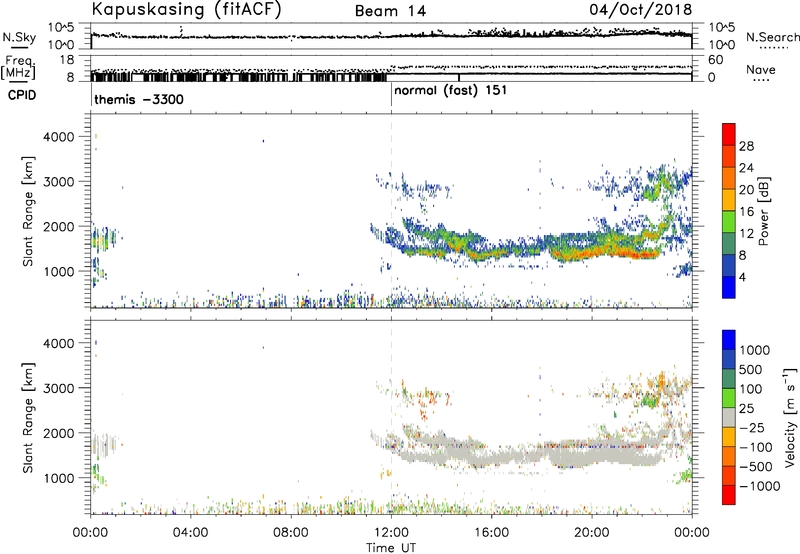The width and height of the screenshot is (800, 554).
Task: Click the "Velocity [m s-1]" color bar title
Action: click(790, 417)
